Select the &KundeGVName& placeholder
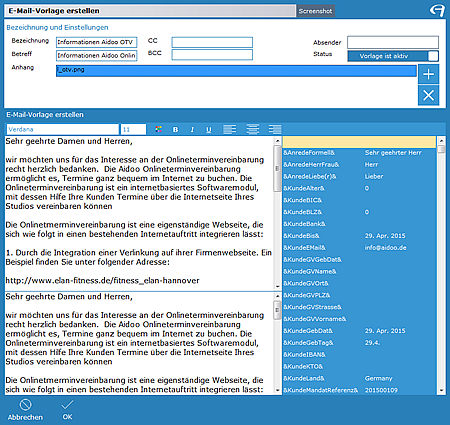Image resolution: width=450 pixels, height=425 pixels. 310,271
